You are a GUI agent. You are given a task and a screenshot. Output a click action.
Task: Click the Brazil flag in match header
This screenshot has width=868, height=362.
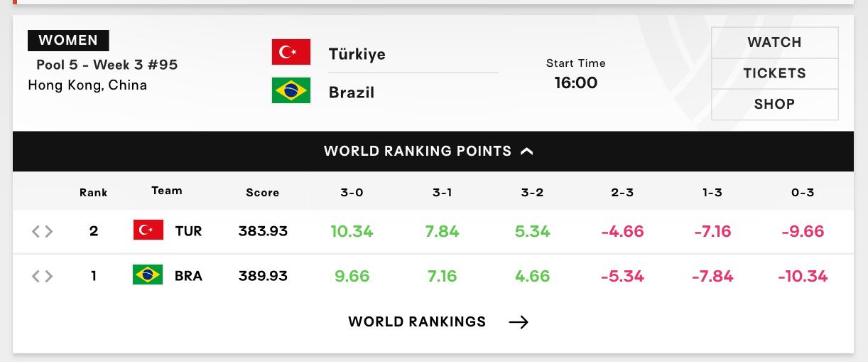(291, 90)
